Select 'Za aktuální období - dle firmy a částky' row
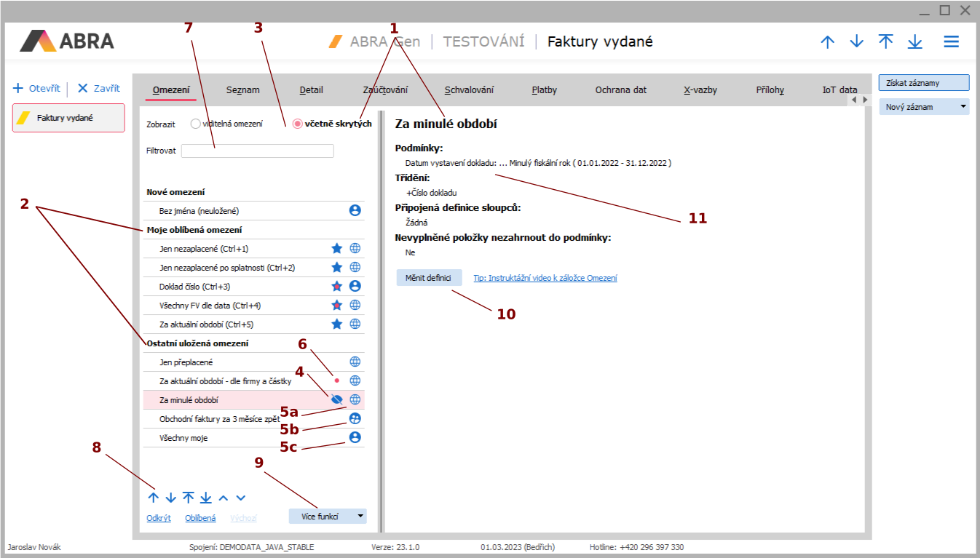Screen dimensions: 980x558 [x=252, y=380]
